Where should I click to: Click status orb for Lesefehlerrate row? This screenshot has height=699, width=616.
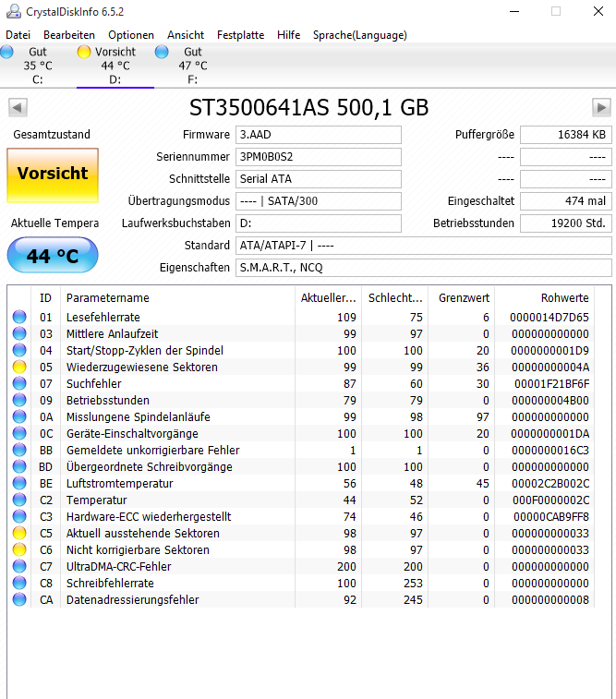point(19,317)
